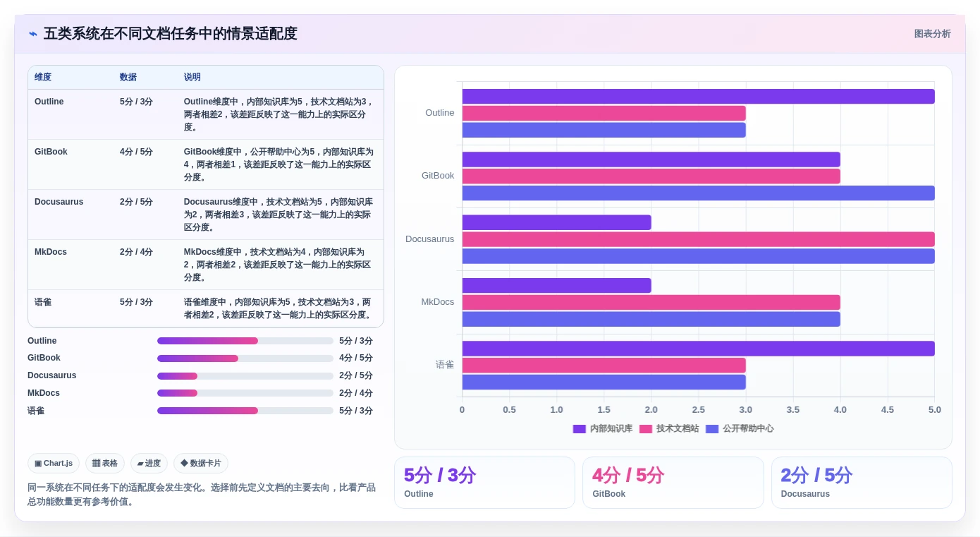Image resolution: width=980 pixels, height=537 pixels.
Task: Click MkDocs in the table's first column
Action: [x=51, y=252]
